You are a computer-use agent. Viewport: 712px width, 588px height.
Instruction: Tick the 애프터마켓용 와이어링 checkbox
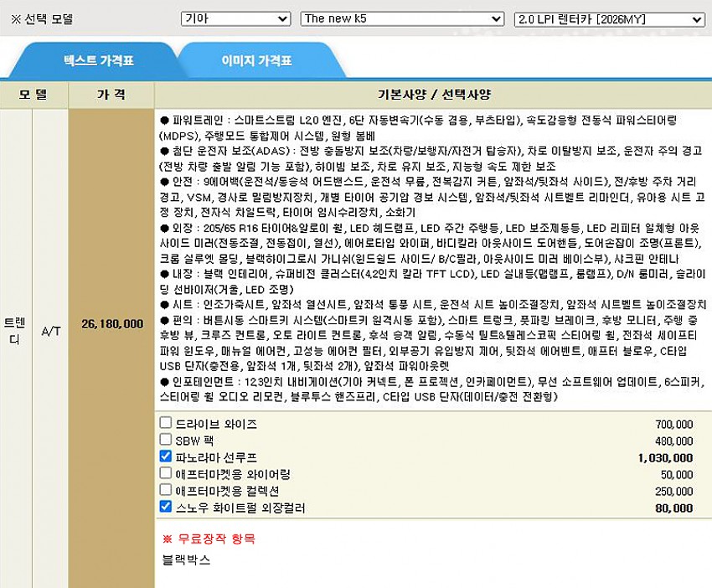(x=166, y=473)
